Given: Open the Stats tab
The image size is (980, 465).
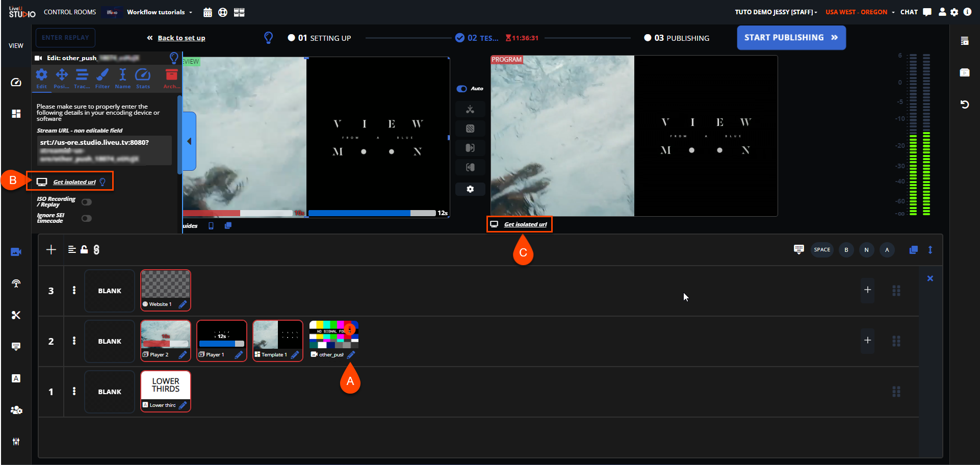Looking at the screenshot, I should [143, 79].
